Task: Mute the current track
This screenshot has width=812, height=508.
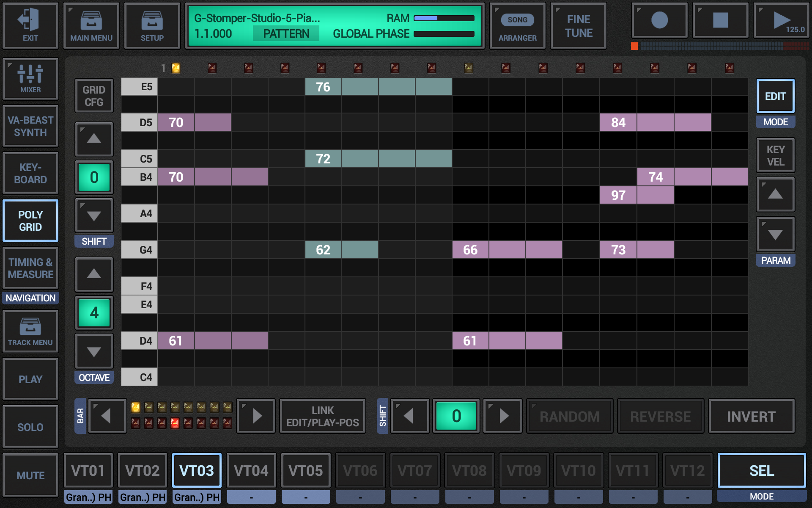Action: 30,475
